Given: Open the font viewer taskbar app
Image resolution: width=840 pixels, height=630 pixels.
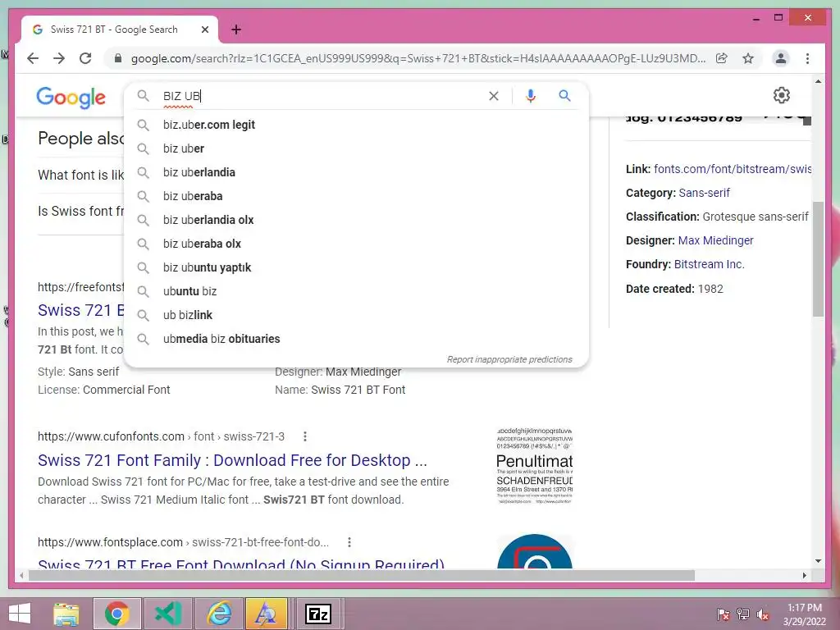Looking at the screenshot, I should 267,614.
